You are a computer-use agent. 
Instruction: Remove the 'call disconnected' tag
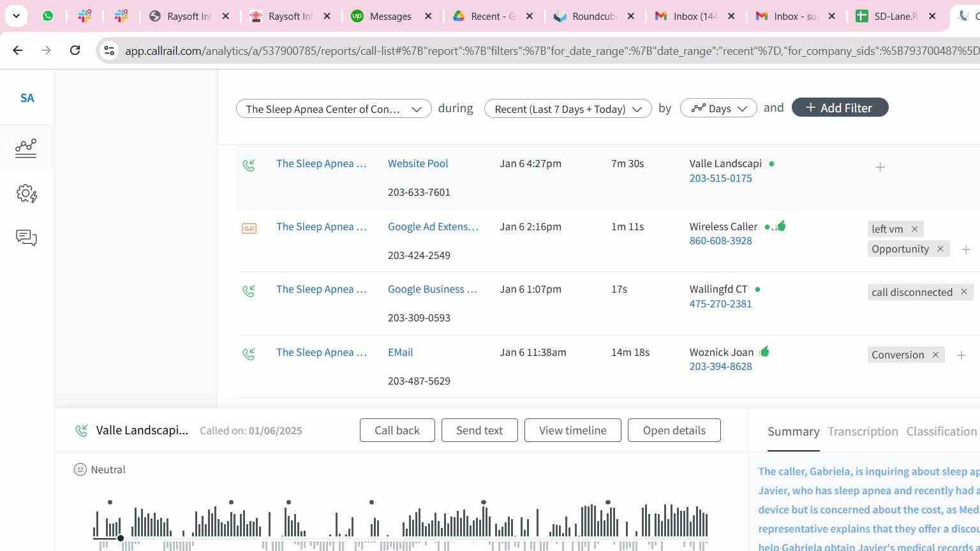[x=964, y=292]
